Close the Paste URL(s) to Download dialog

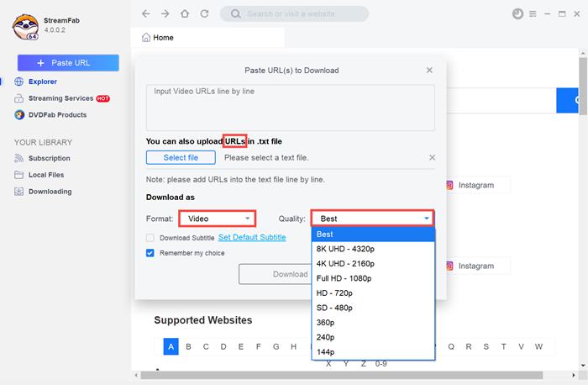point(429,71)
